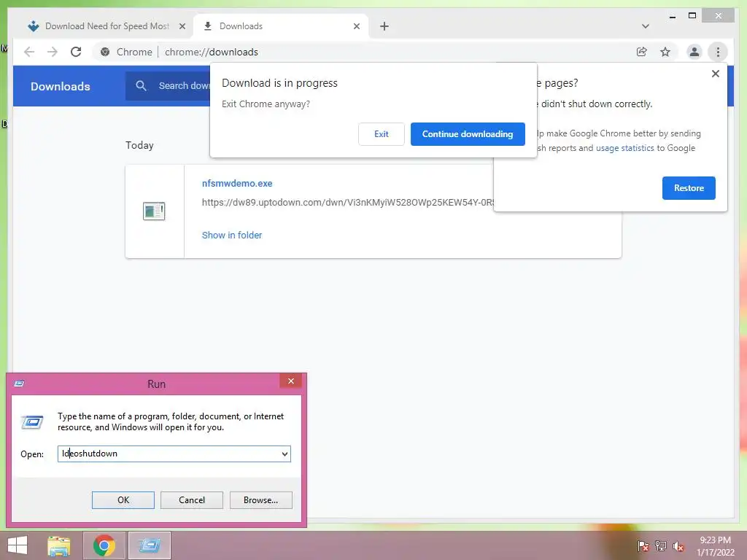Viewport: 747px width, 560px height.
Task: Open the Windows Start button
Action: 18,545
